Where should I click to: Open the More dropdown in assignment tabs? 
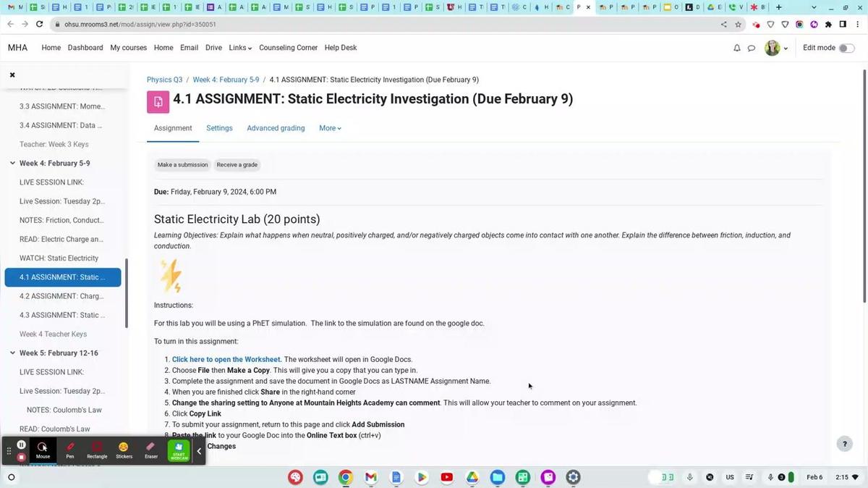[330, 128]
